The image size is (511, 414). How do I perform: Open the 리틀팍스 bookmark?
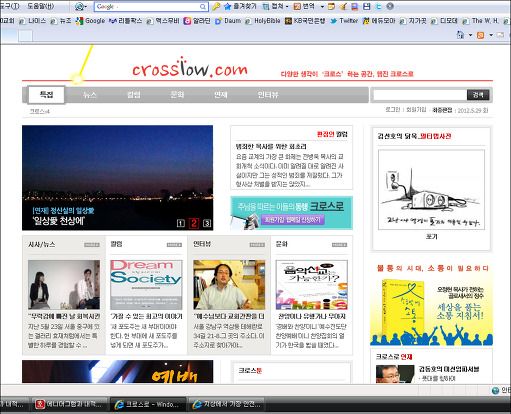pyautogui.click(x=125, y=21)
